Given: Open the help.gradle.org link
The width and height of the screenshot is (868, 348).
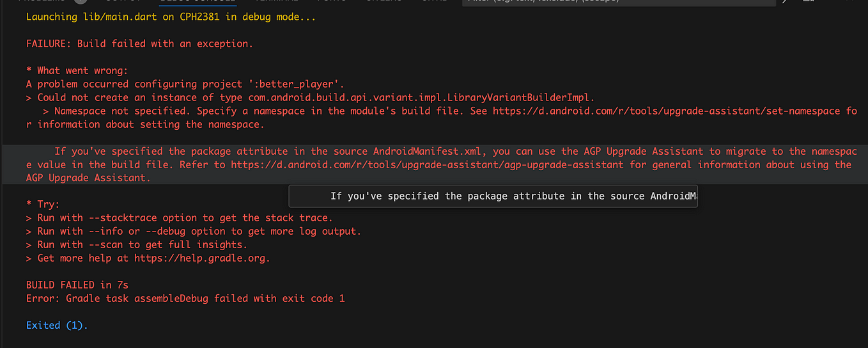Looking at the screenshot, I should [x=201, y=258].
